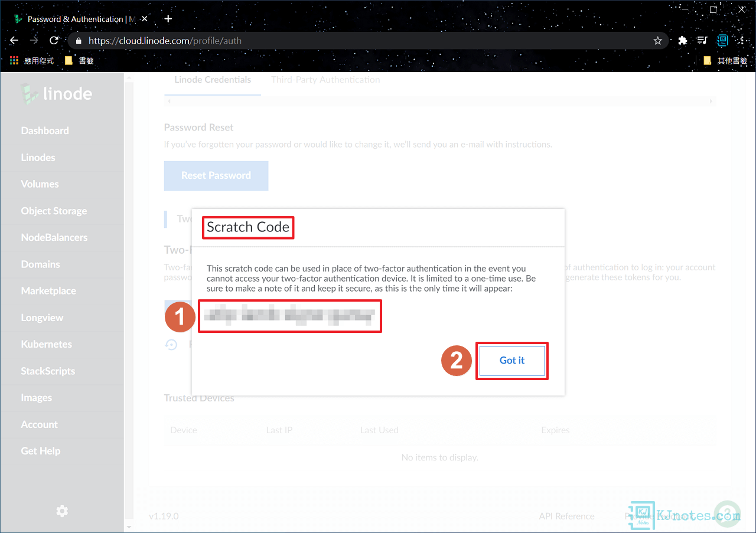Bookmark page with star icon
Screen dimensions: 756x533
657,41
